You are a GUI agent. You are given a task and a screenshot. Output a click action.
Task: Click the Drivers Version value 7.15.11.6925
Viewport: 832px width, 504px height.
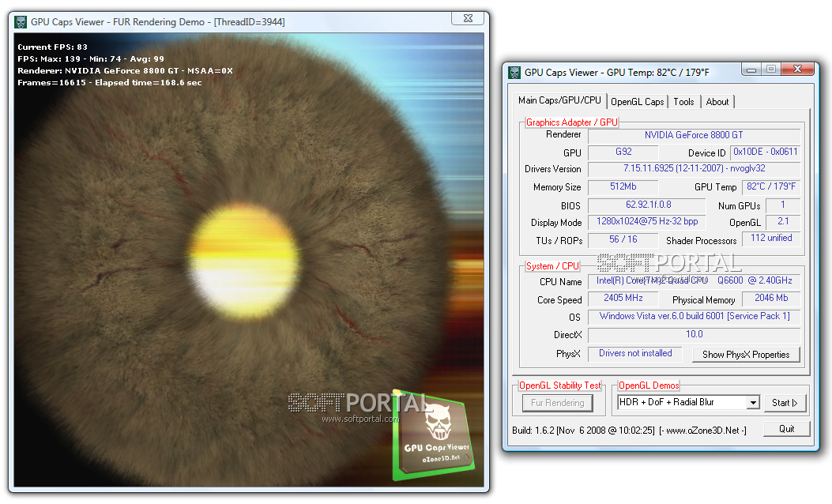(x=694, y=168)
